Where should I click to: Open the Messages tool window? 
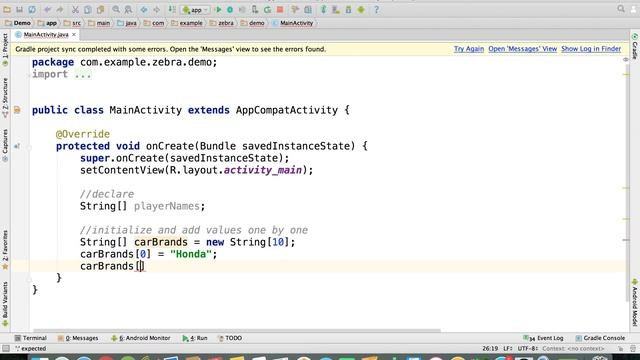pyautogui.click(x=78, y=338)
